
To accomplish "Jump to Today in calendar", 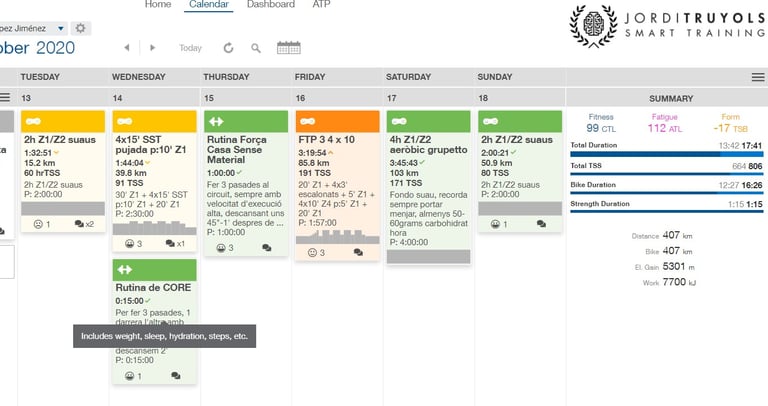I will [x=191, y=48].
